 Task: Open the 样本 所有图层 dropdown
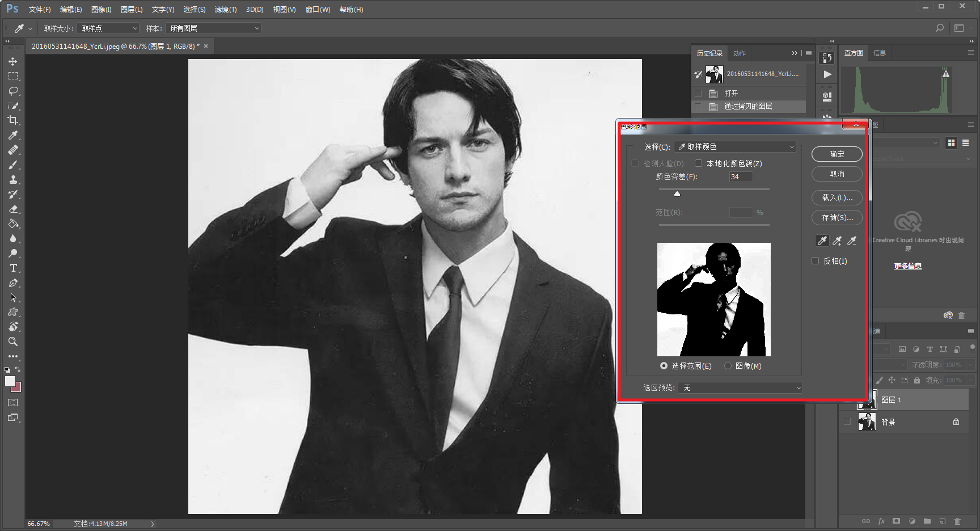pos(213,28)
